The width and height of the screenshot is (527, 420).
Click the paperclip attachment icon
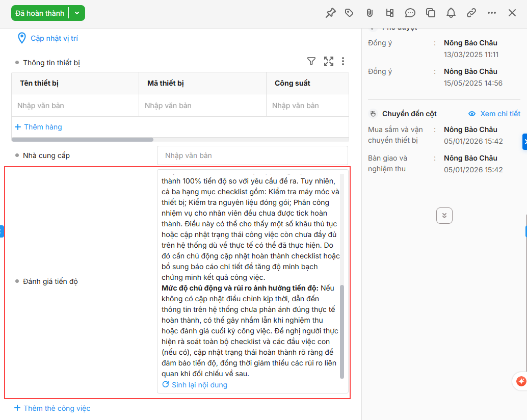click(x=370, y=13)
